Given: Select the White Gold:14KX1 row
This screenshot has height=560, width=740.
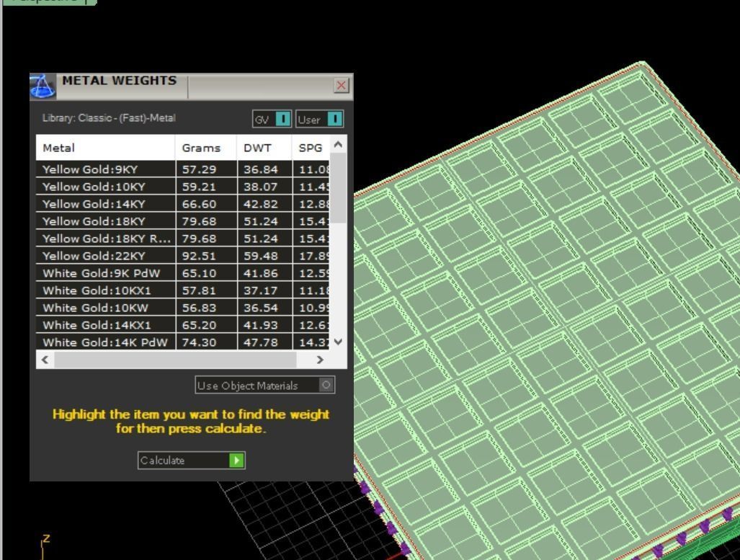Looking at the screenshot, I should (x=182, y=325).
